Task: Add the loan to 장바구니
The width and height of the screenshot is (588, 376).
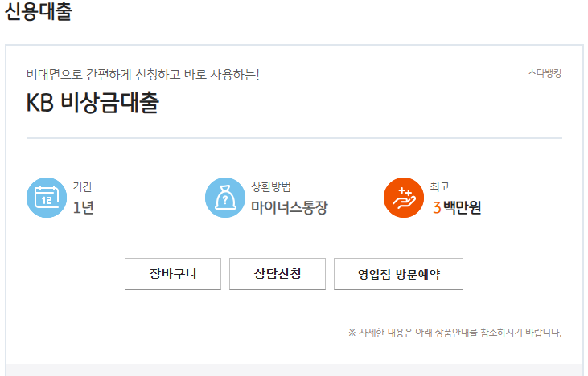Action: tap(173, 274)
